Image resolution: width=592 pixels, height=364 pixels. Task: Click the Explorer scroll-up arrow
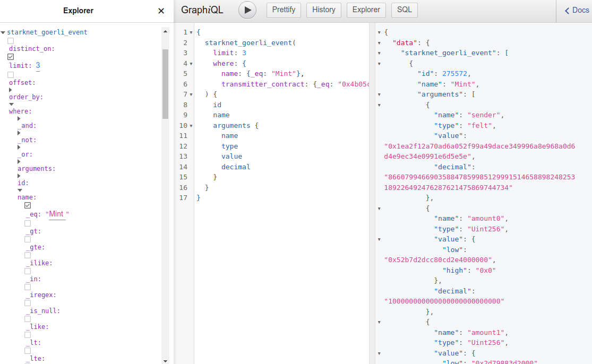pyautogui.click(x=165, y=32)
